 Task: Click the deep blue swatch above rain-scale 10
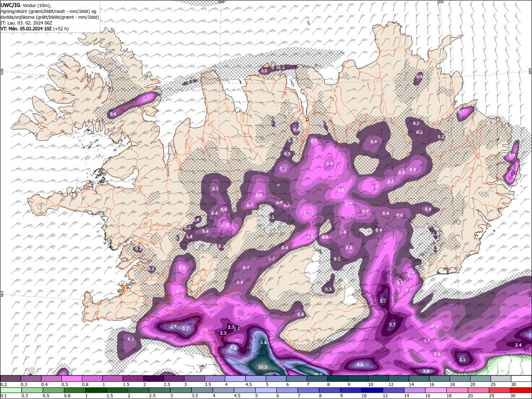(372, 390)
